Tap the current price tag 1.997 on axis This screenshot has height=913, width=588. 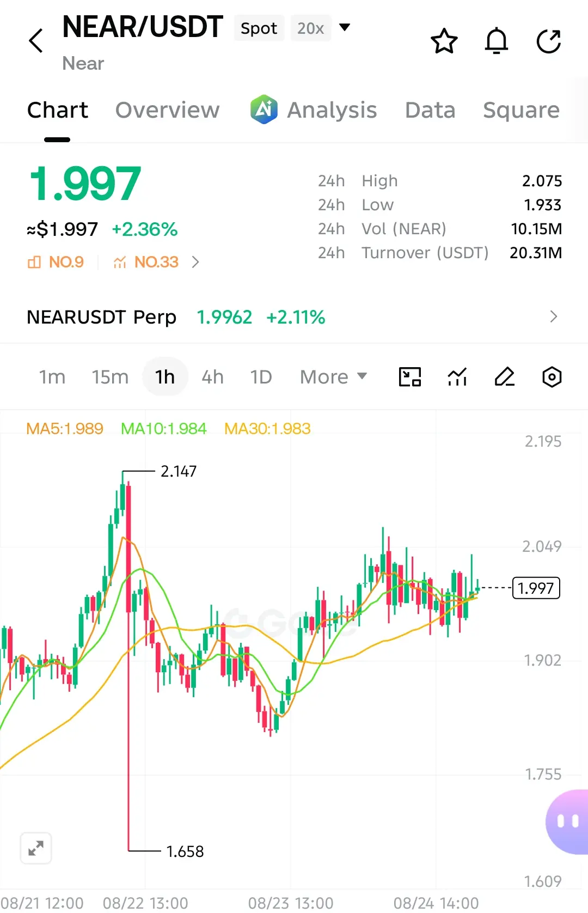pos(536,588)
